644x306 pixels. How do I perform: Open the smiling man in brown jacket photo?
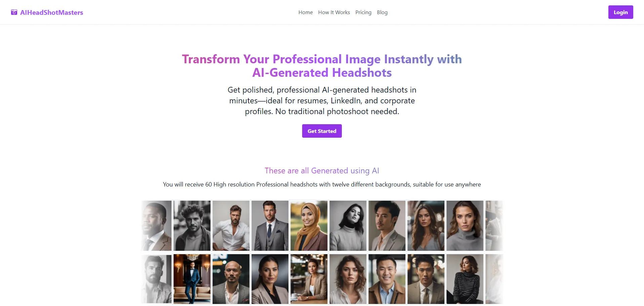[x=387, y=279]
